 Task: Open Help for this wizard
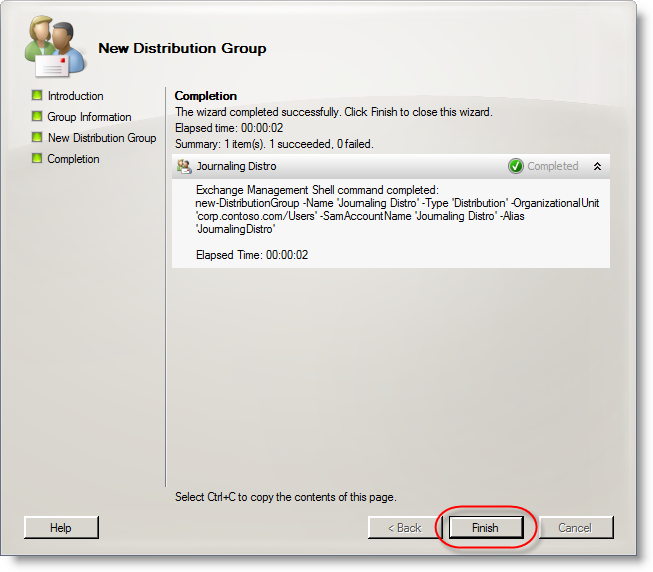click(x=61, y=527)
